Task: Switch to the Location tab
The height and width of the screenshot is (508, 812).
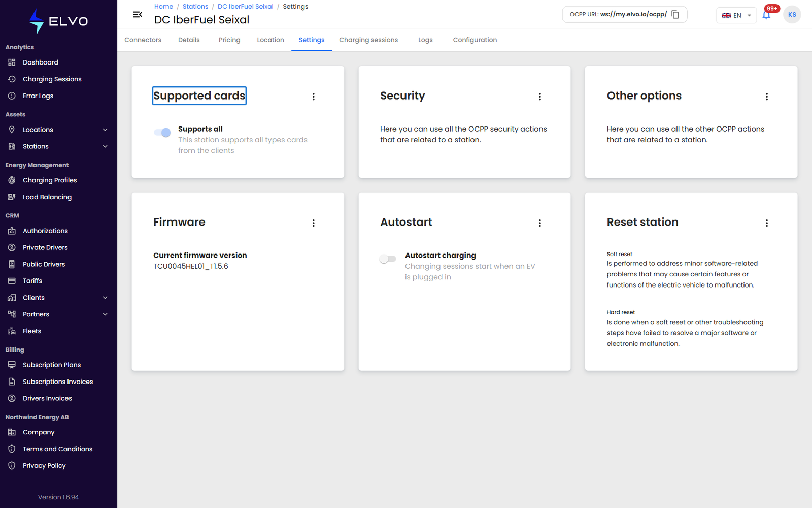Action: (x=270, y=40)
